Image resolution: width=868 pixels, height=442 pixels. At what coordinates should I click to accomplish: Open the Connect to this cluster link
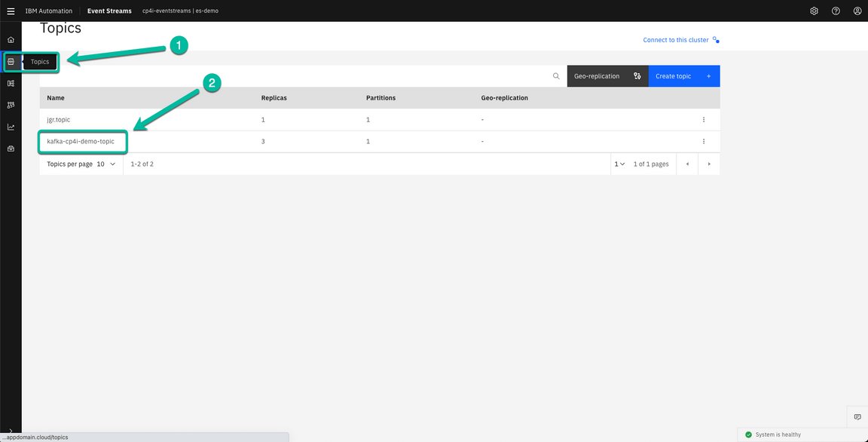[x=676, y=39]
